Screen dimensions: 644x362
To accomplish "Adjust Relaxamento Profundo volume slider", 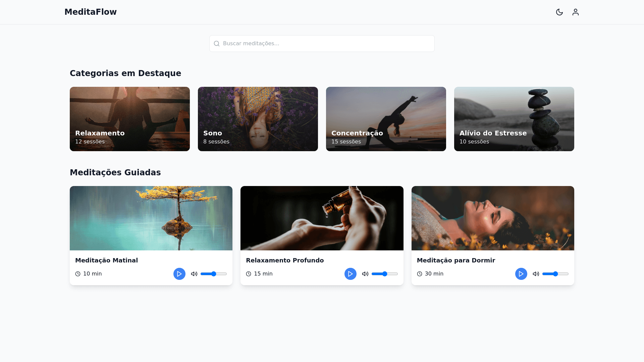I will [x=384, y=274].
